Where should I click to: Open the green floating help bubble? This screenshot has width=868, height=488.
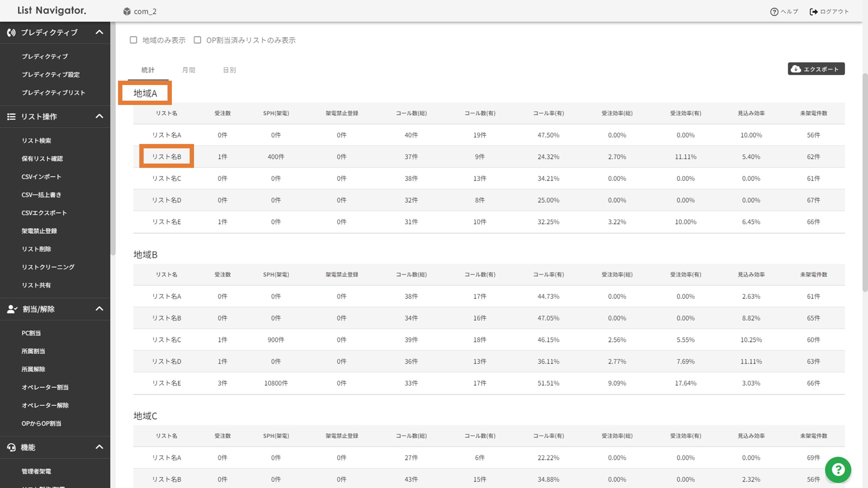coord(838,470)
